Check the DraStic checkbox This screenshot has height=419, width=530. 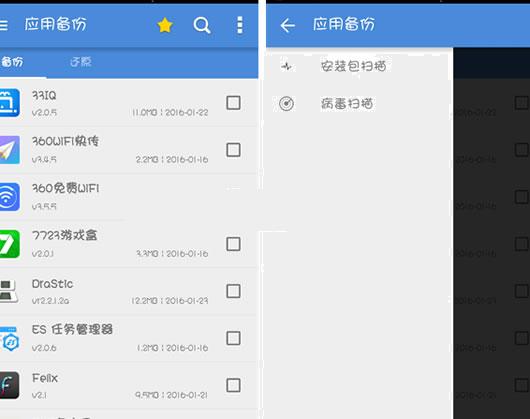pos(233,291)
